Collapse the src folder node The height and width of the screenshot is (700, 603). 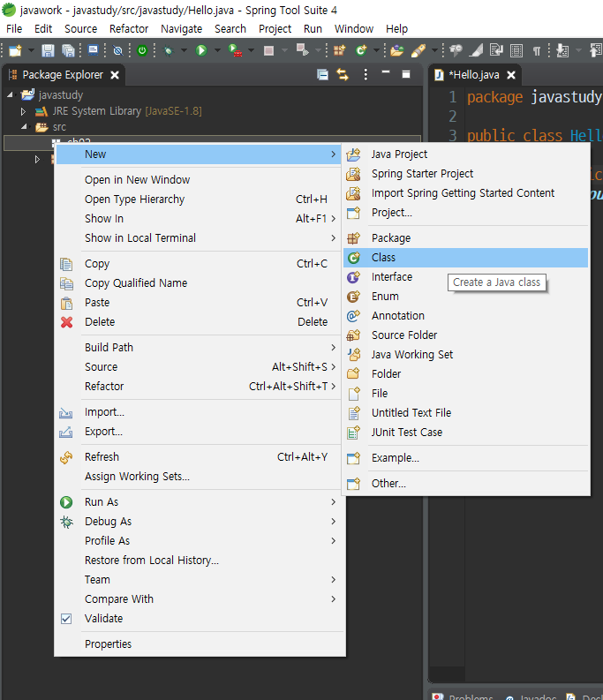(x=24, y=127)
